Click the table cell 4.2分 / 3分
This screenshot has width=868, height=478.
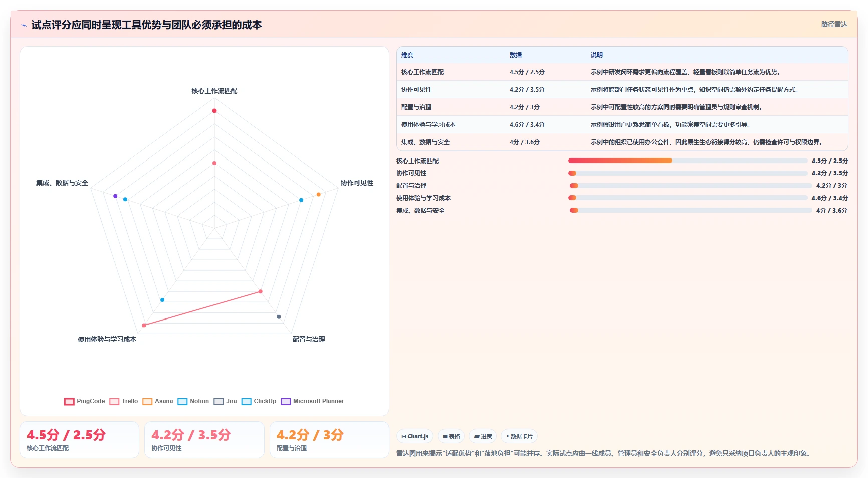point(546,107)
